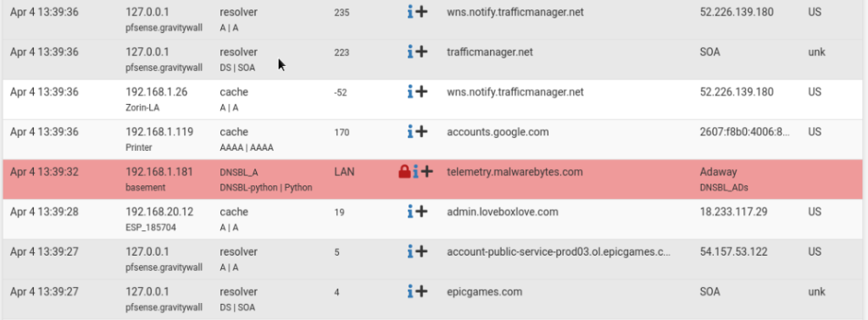
Task: Click the admin.loveboxlove.com domain
Action: click(503, 212)
